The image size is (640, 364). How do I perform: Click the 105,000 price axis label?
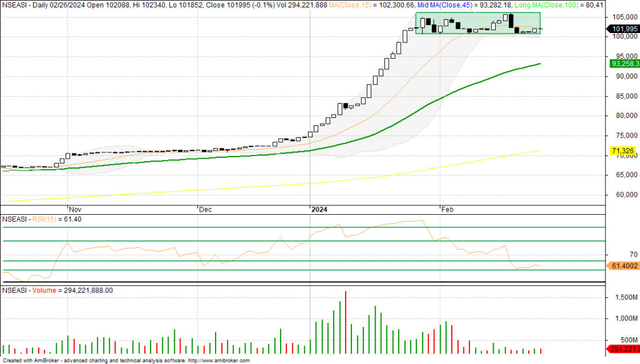tap(622, 17)
